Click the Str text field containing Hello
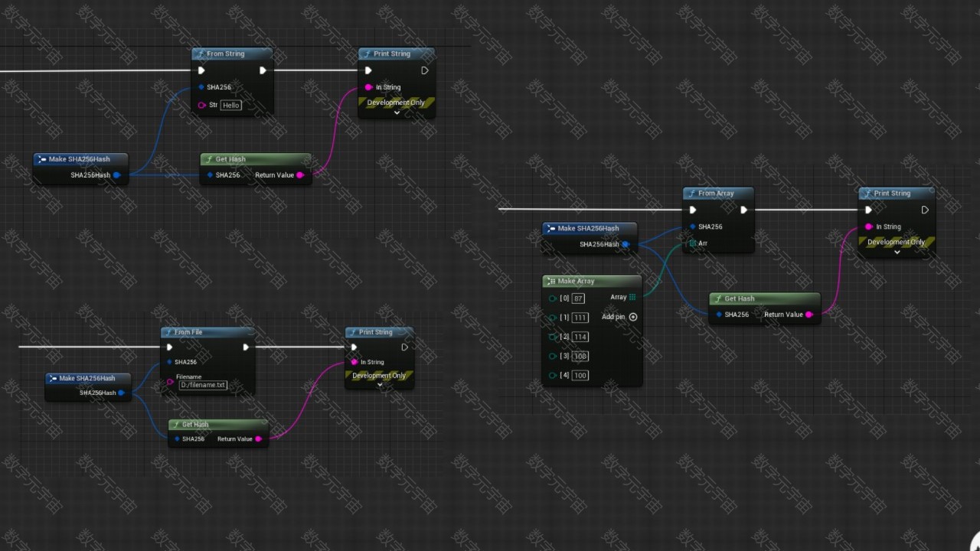The width and height of the screenshot is (980, 551). click(231, 105)
